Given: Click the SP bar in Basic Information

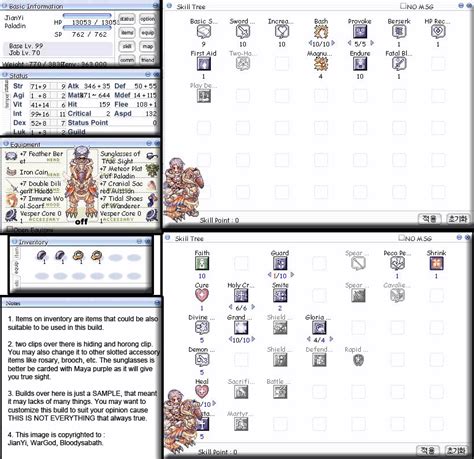Looking at the screenshot, I should tap(87, 28).
